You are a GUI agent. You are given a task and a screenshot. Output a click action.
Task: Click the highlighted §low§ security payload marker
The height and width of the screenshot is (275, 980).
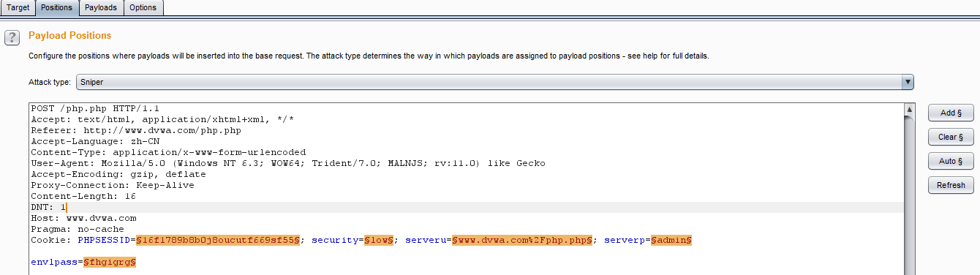380,240
